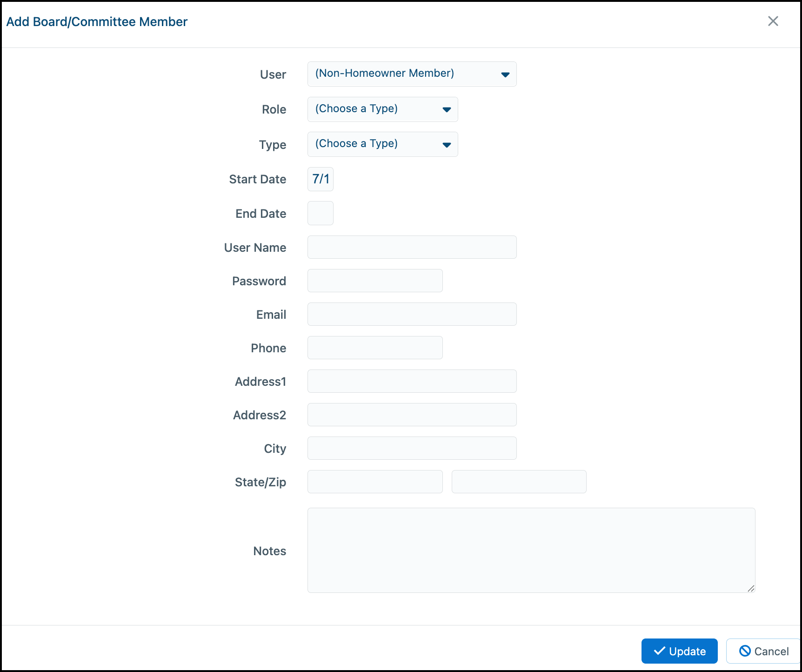The height and width of the screenshot is (672, 802).
Task: Open the Type dropdown
Action: pyautogui.click(x=382, y=144)
